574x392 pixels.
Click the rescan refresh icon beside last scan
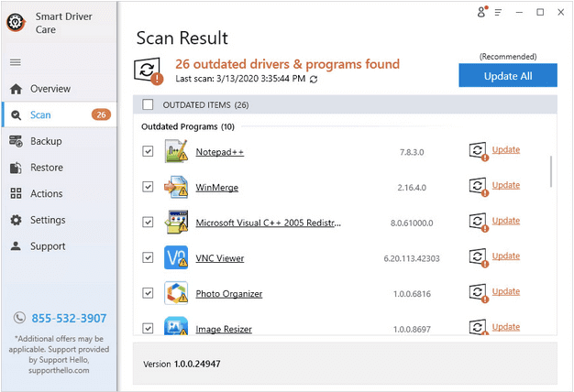click(x=315, y=81)
